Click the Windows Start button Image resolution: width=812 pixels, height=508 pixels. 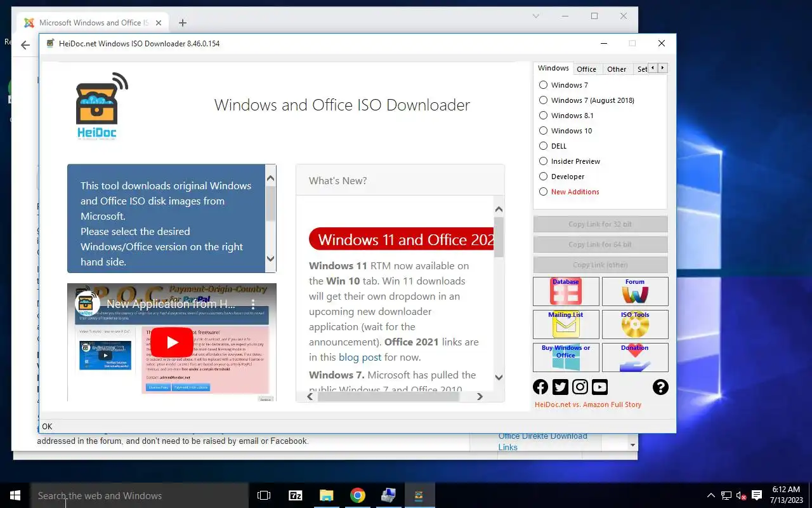click(15, 495)
